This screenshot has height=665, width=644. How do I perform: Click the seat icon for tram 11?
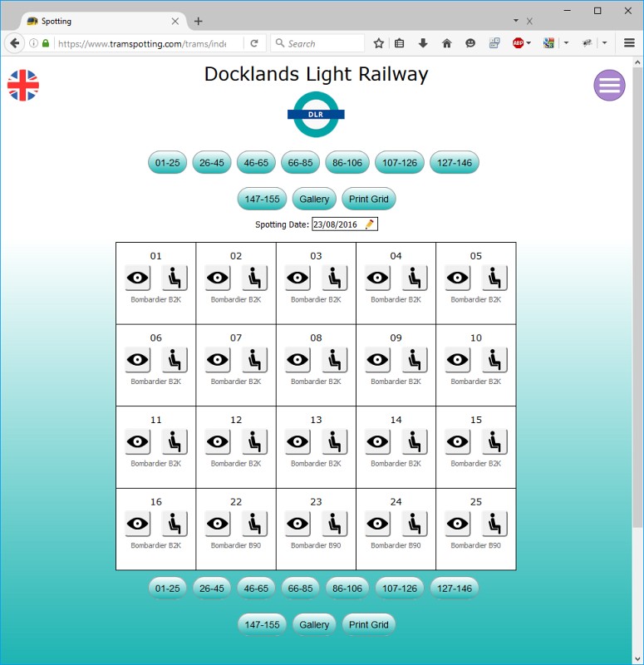[x=175, y=441]
